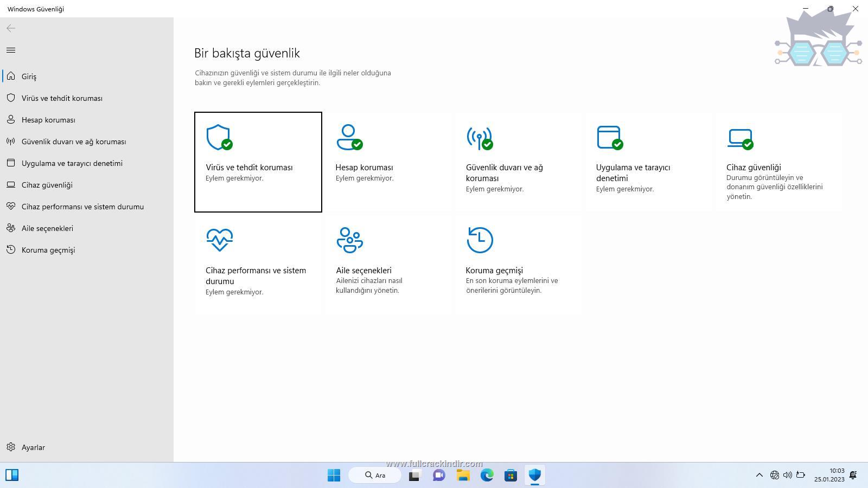Click the back arrow icon
868x488 pixels.
pos(11,28)
